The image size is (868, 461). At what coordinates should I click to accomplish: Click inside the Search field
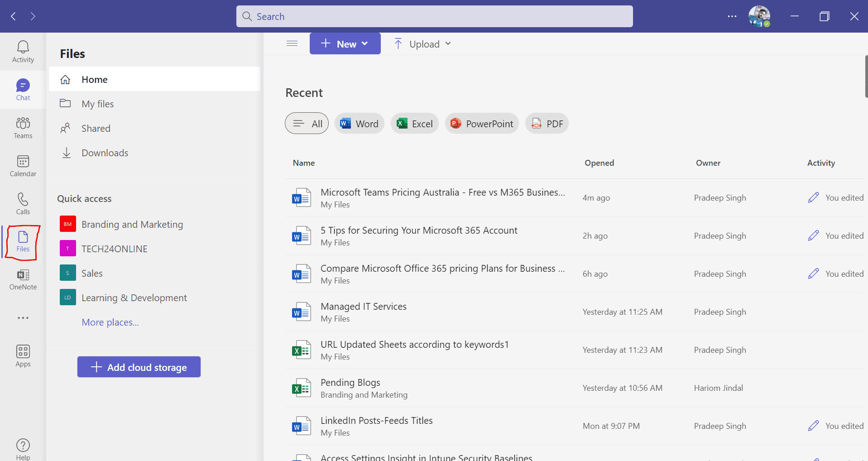click(434, 16)
